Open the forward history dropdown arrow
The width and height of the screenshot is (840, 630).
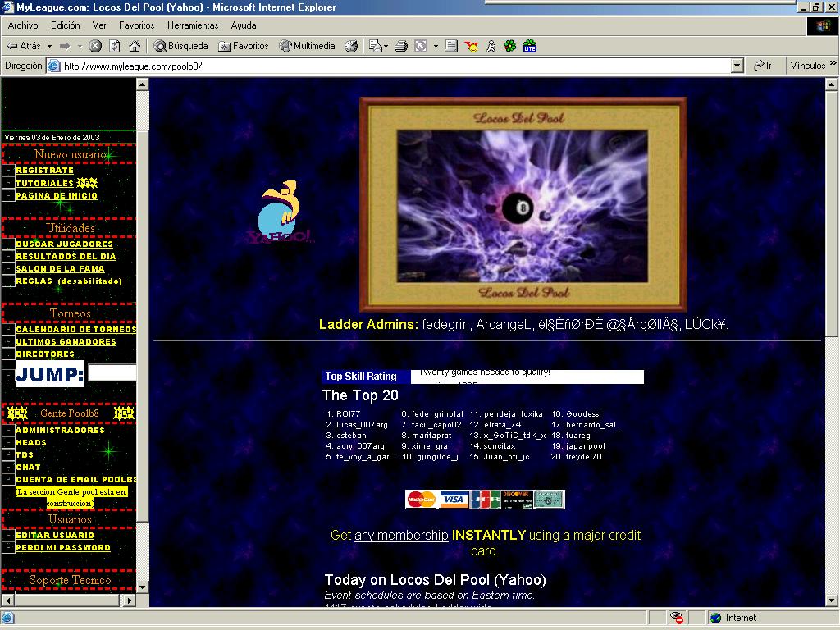pos(80,47)
